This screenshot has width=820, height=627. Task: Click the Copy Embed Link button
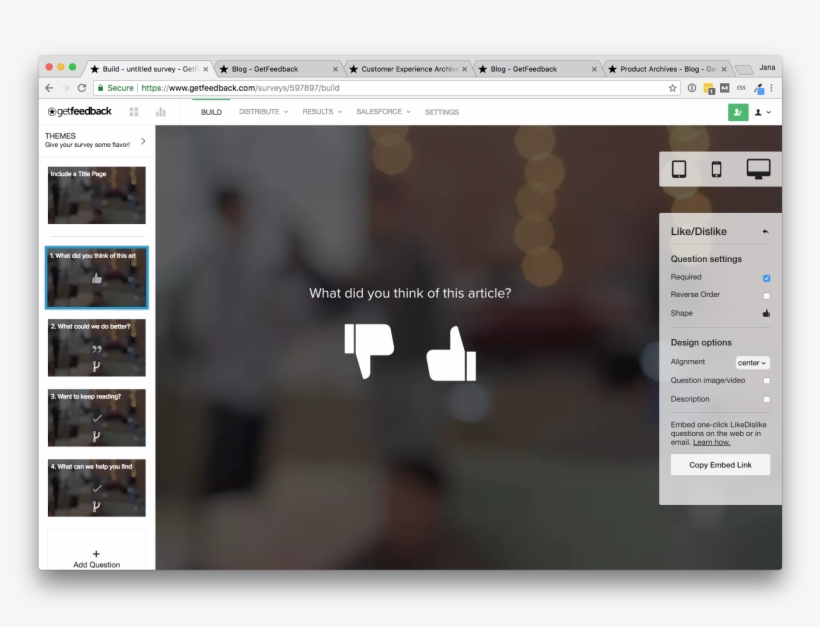[720, 465]
